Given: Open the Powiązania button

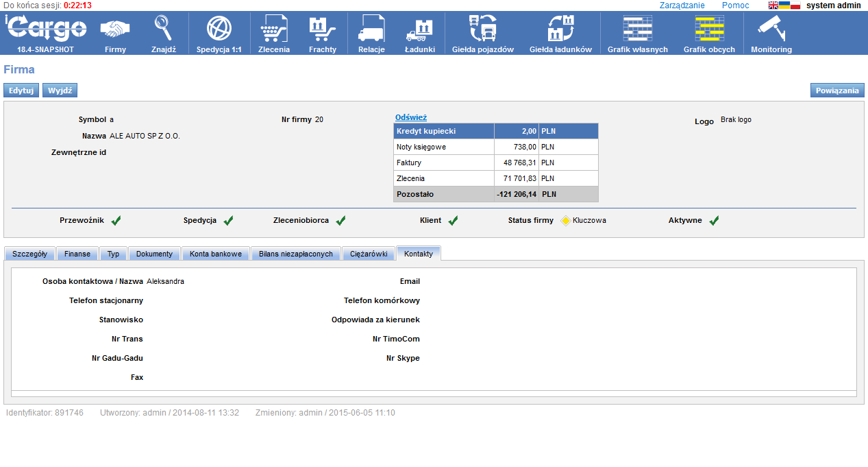Looking at the screenshot, I should tap(837, 91).
